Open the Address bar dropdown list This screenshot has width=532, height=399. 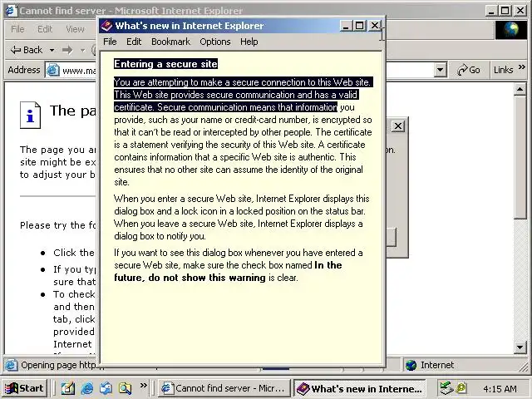coord(440,70)
